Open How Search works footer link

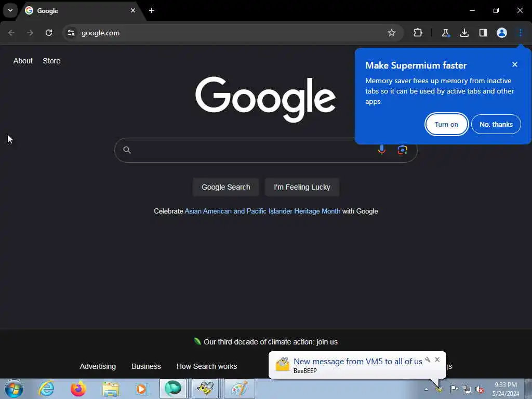tap(207, 366)
